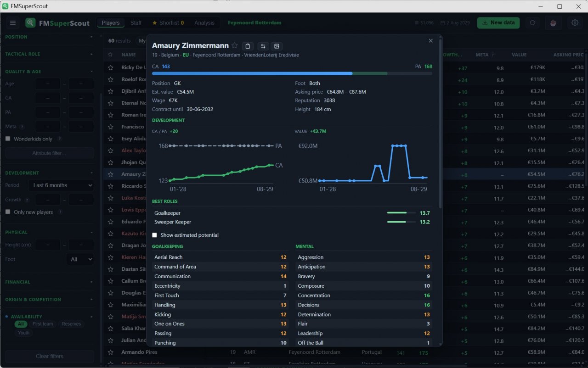Image resolution: width=588 pixels, height=368 pixels.
Task: Expand the POSITION filter section
Action: pos(49,37)
